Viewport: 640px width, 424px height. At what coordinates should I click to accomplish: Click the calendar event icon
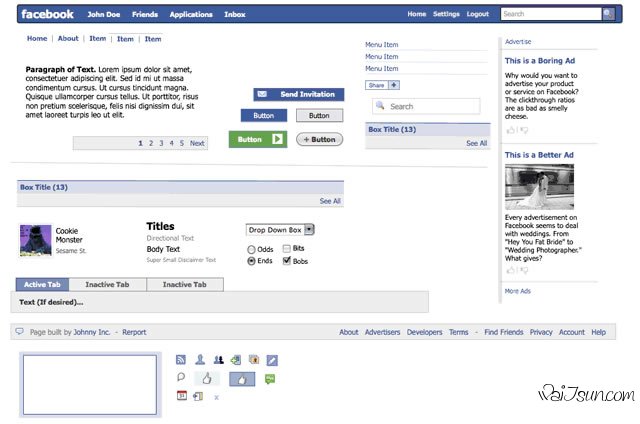(x=182, y=395)
